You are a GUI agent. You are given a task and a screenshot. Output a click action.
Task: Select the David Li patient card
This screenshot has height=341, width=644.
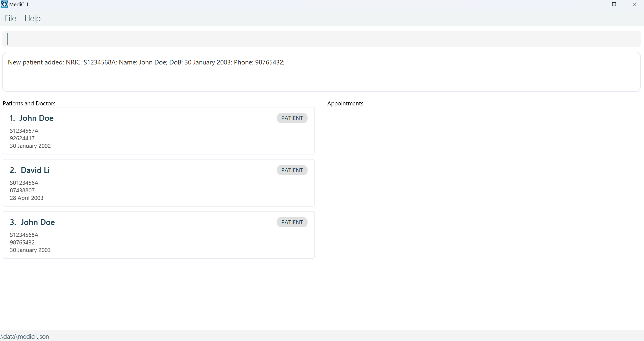pyautogui.click(x=159, y=183)
